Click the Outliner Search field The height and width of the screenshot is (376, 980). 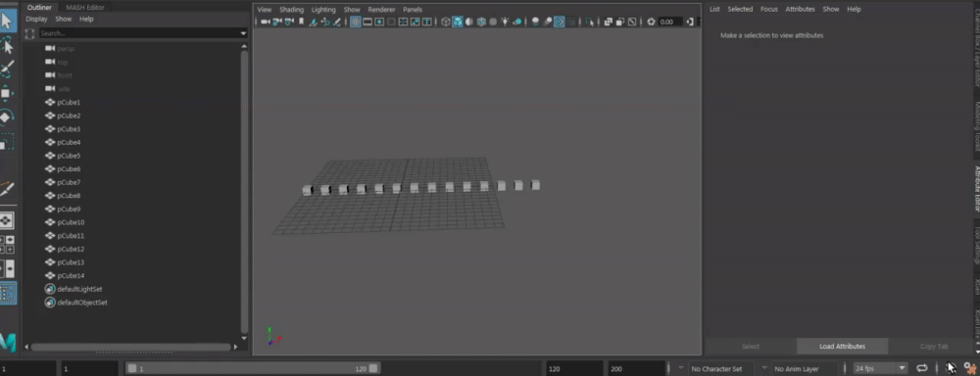139,33
